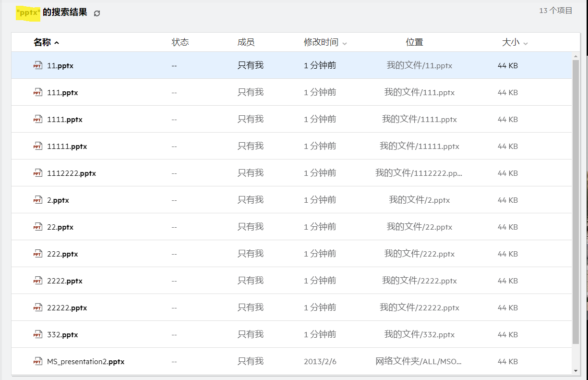Expand the 大小 column sort arrow

point(526,43)
